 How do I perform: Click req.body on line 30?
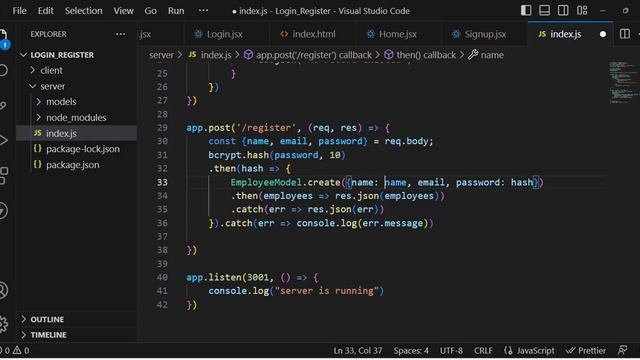point(406,141)
